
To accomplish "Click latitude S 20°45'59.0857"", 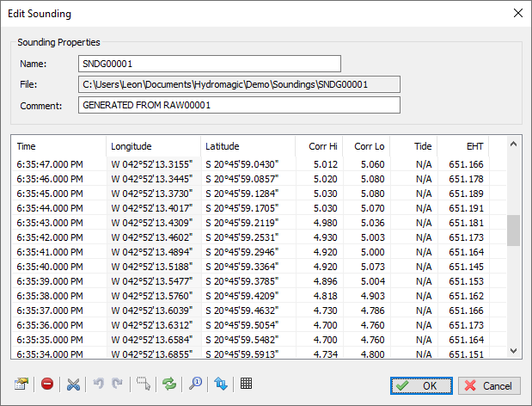I will point(242,179).
